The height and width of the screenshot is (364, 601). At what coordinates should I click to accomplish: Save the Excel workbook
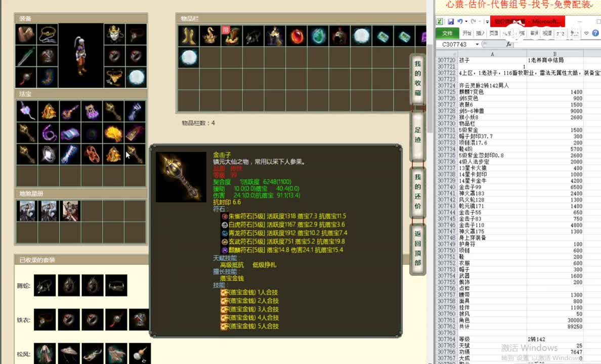(x=451, y=22)
